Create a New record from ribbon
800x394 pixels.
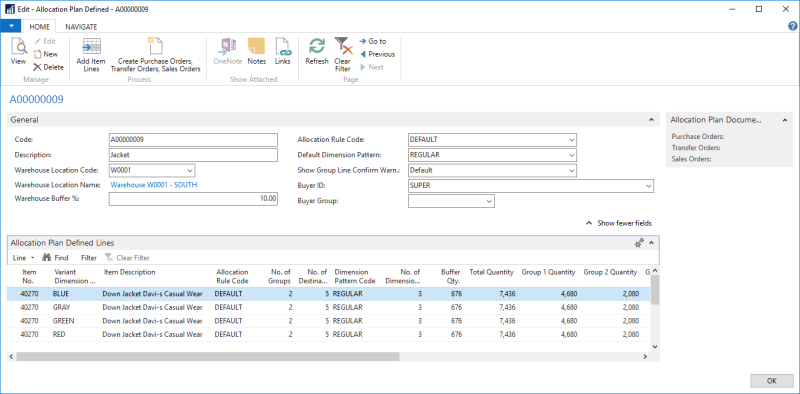[46, 54]
